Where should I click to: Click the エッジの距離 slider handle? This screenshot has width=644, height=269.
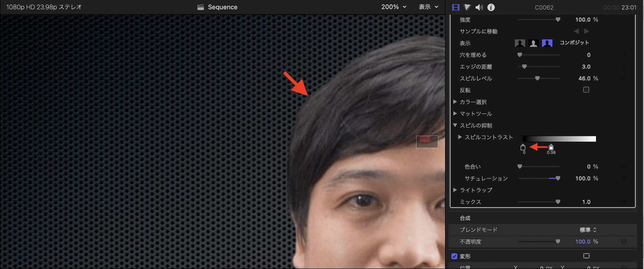(525, 67)
